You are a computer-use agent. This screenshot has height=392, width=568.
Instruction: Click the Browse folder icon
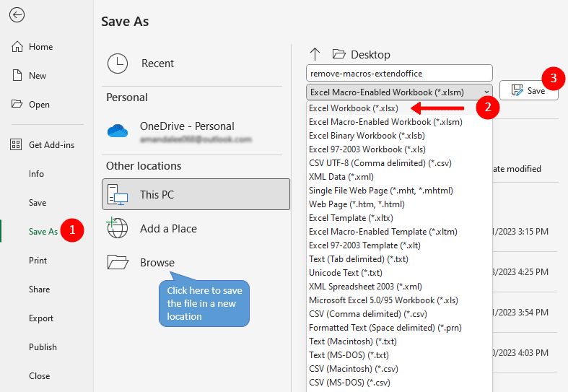[x=118, y=262]
